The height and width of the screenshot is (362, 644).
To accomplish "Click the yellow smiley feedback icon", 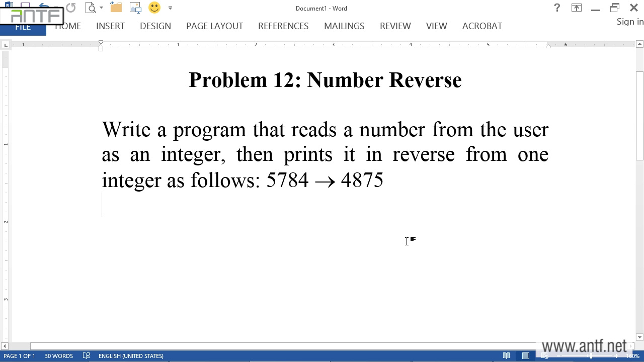I will click(x=154, y=8).
